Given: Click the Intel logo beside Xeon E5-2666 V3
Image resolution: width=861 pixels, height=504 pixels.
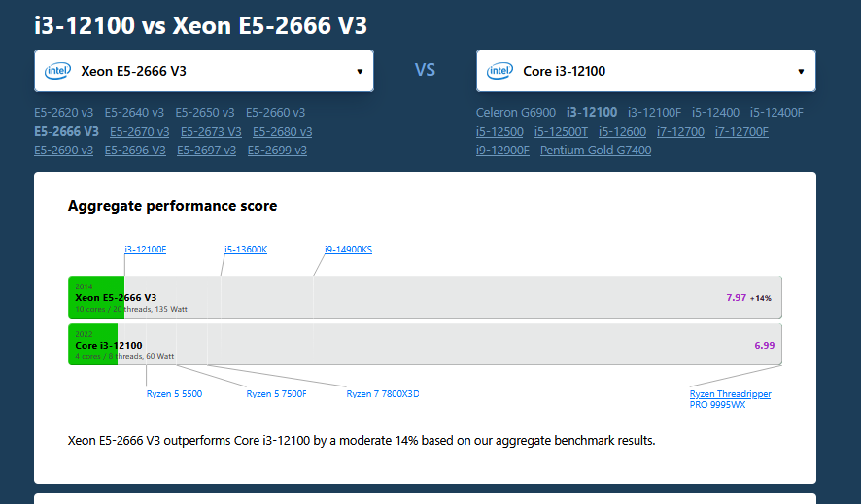Looking at the screenshot, I should [56, 71].
